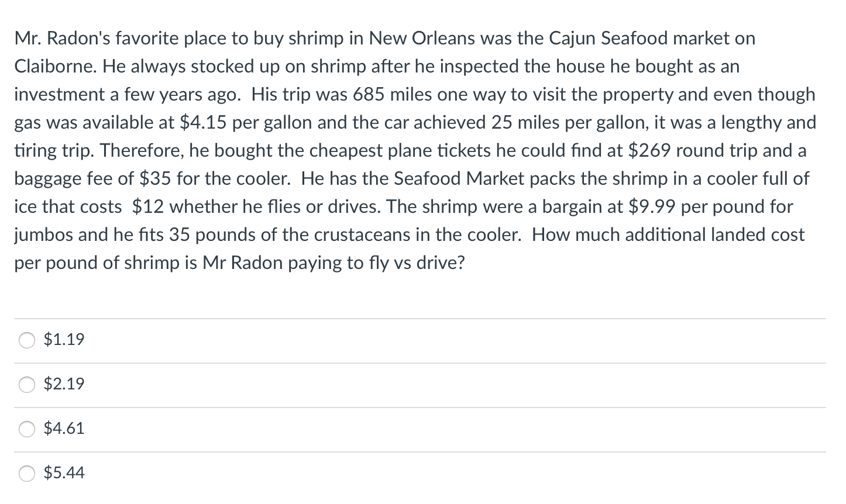This screenshot has width=846, height=504.
Task: Click the $1.19 answer label text
Action: coord(63,339)
